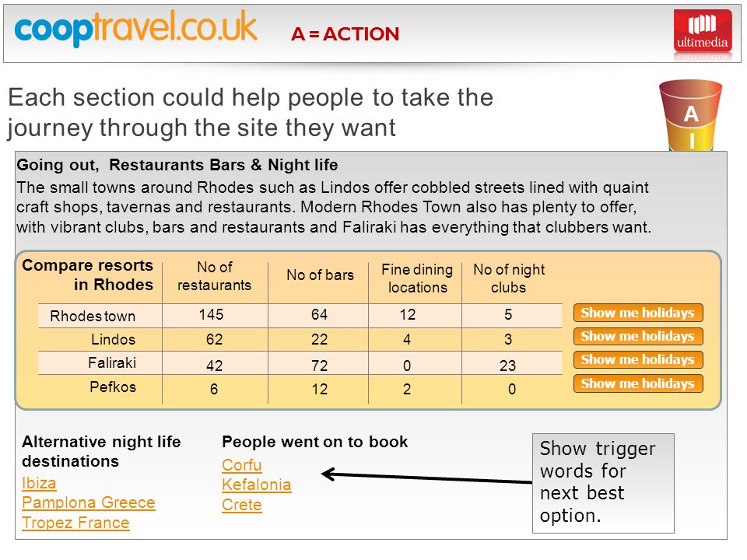
Task: Click the ultimedia logo icon
Action: 703,30
